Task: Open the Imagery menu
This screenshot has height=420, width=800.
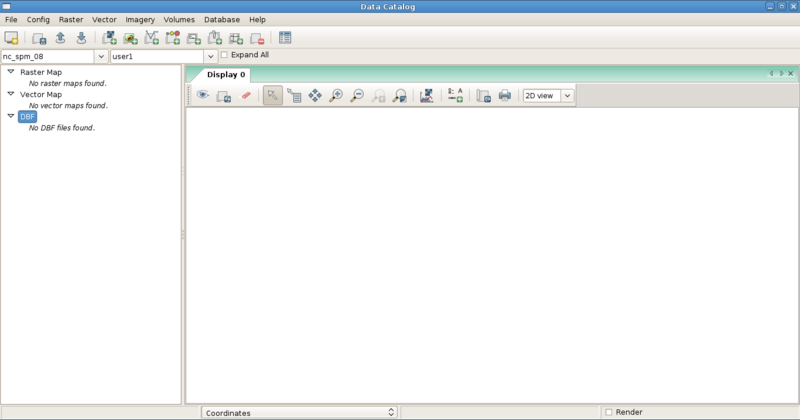Action: click(x=139, y=20)
